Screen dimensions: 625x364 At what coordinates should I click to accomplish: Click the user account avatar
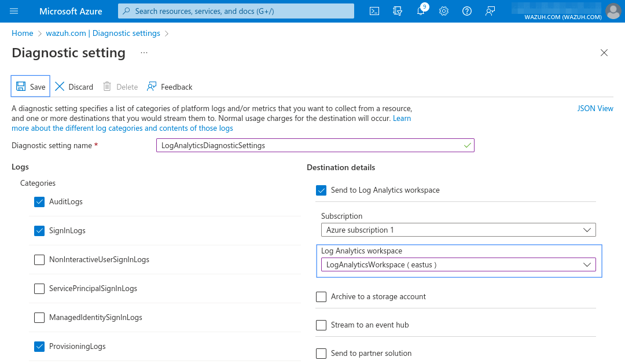point(613,11)
